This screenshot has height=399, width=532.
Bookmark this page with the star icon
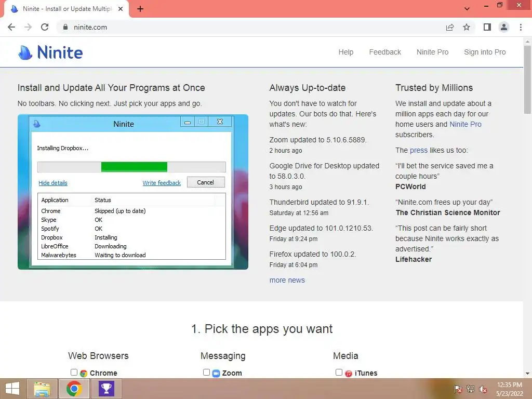(x=467, y=27)
